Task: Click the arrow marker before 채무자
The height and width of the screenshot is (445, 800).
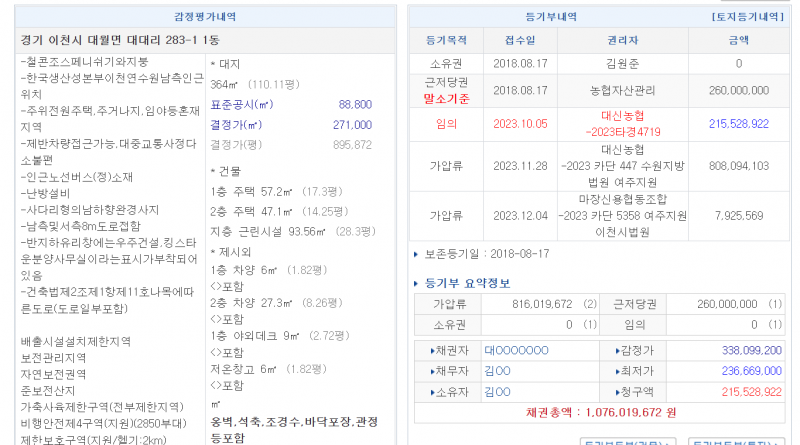Action: pyautogui.click(x=431, y=371)
